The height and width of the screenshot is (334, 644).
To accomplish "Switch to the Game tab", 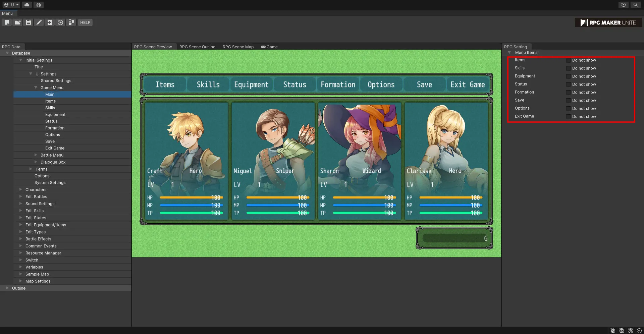I will (269, 47).
